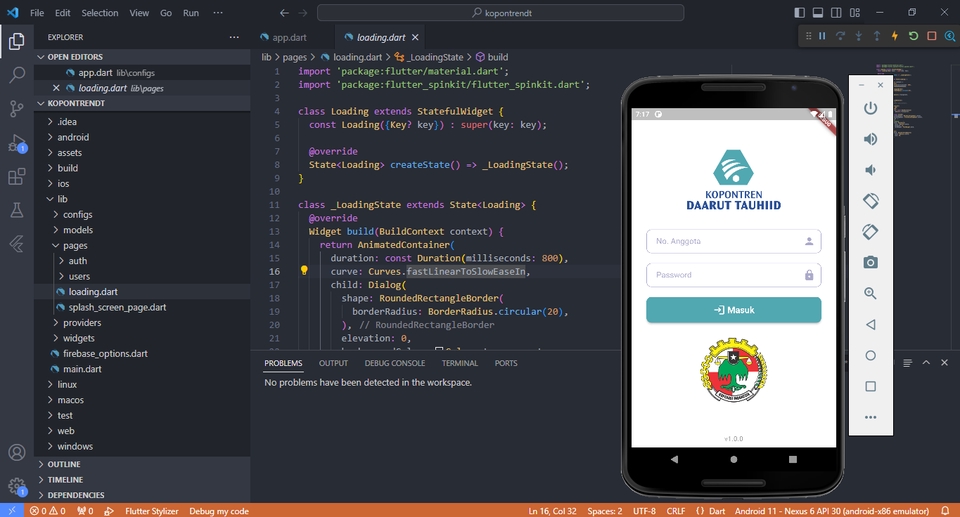Open the Testing flask view
Image resolution: width=960 pixels, height=517 pixels.
pyautogui.click(x=17, y=210)
